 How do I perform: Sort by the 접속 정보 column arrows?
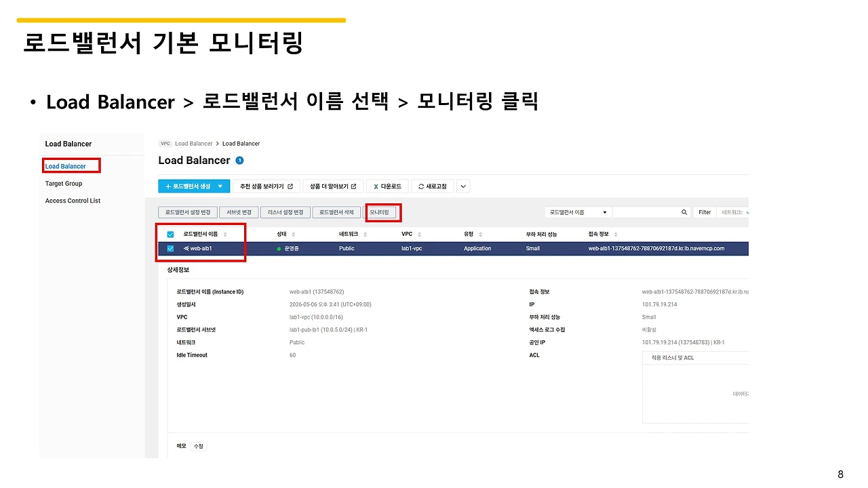click(x=615, y=235)
